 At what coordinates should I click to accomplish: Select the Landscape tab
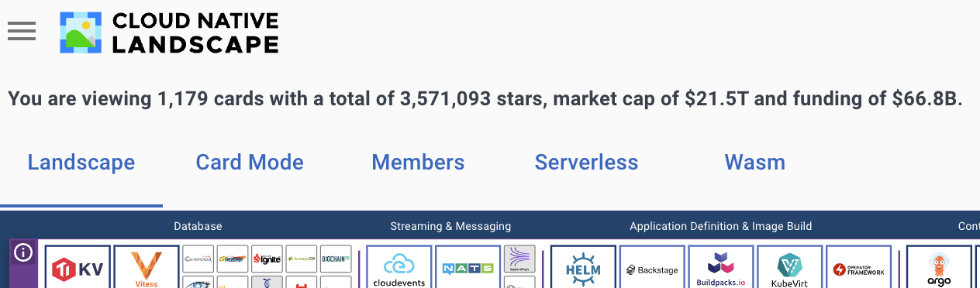[x=81, y=163]
